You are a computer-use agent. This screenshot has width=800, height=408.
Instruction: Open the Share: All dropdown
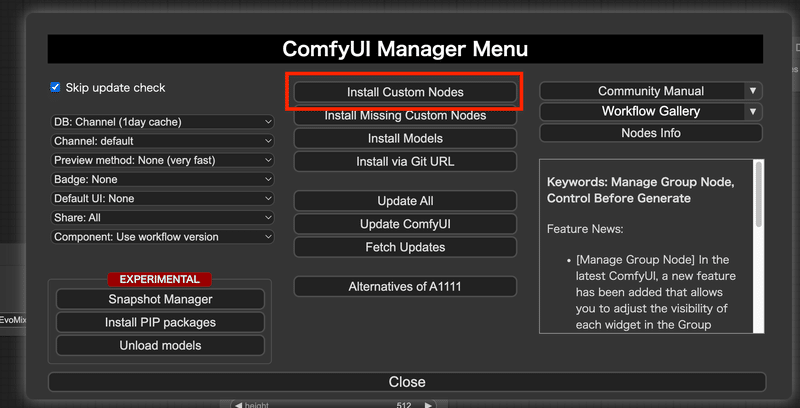point(162,218)
